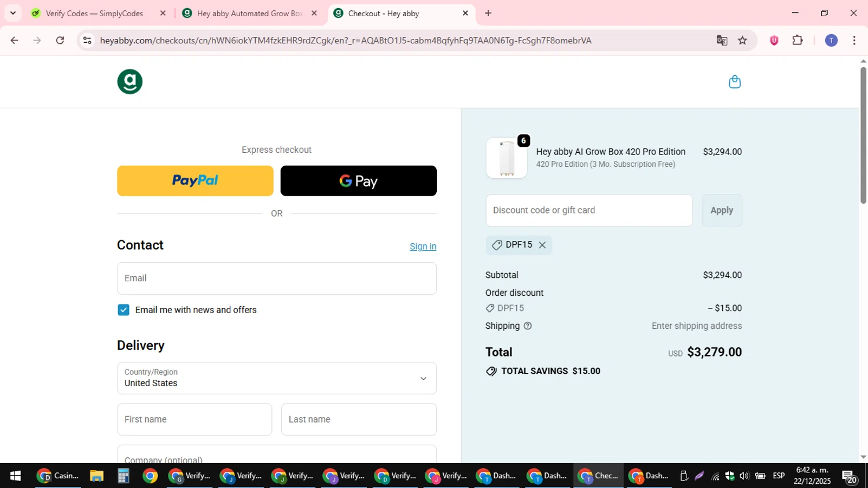Click the TOTAL SAVINGS $15.00 text
Screen dimensions: 868x488
(x=550, y=371)
